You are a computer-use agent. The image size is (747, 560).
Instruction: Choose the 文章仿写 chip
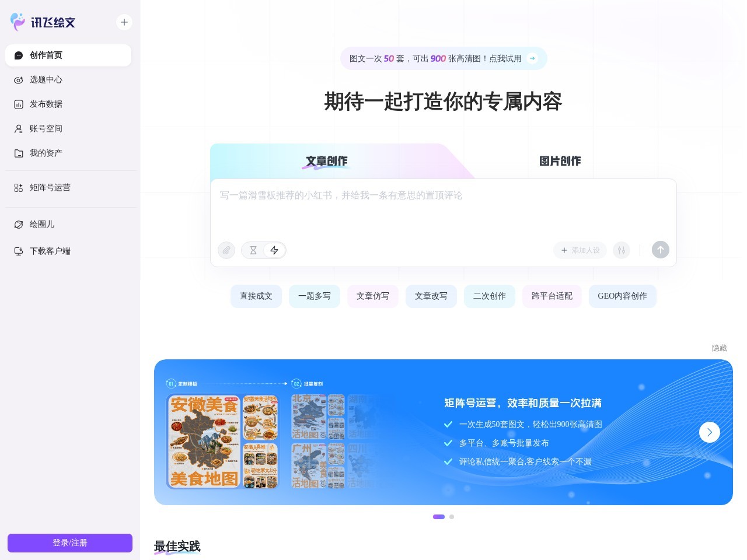pyautogui.click(x=373, y=296)
